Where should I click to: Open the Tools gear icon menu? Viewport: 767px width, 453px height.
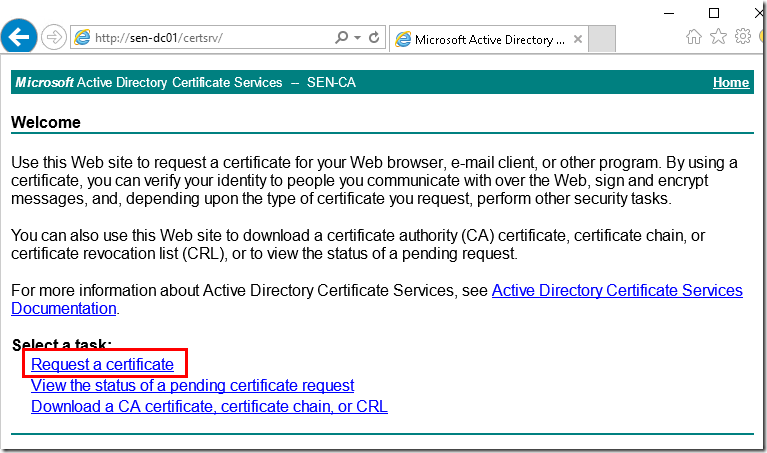(743, 36)
